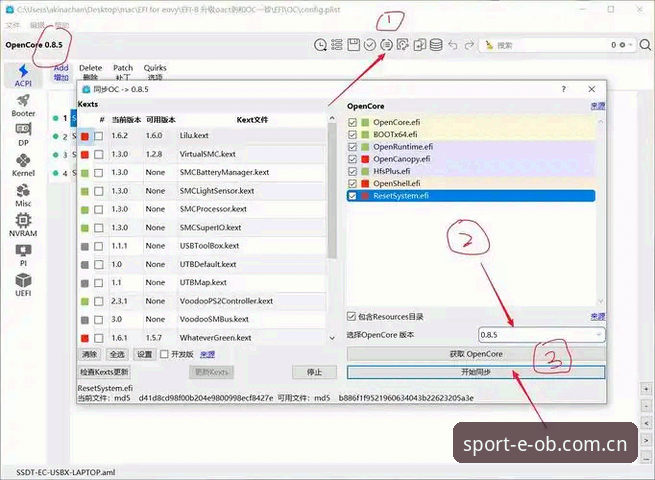Viewport: 655px width, 480px height.
Task: Click the save floppy-disk toolbar icon
Action: (x=353, y=44)
